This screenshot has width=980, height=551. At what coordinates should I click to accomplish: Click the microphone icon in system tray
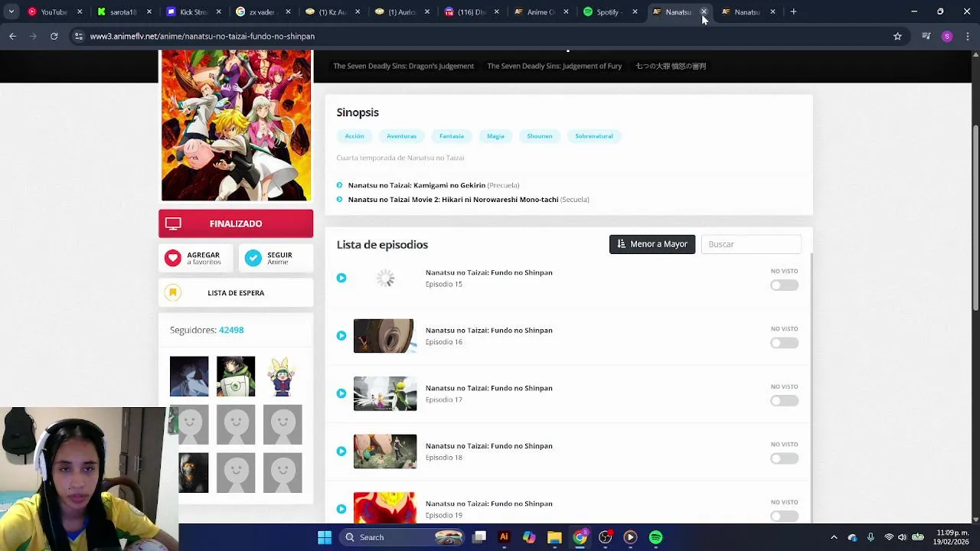click(x=871, y=537)
